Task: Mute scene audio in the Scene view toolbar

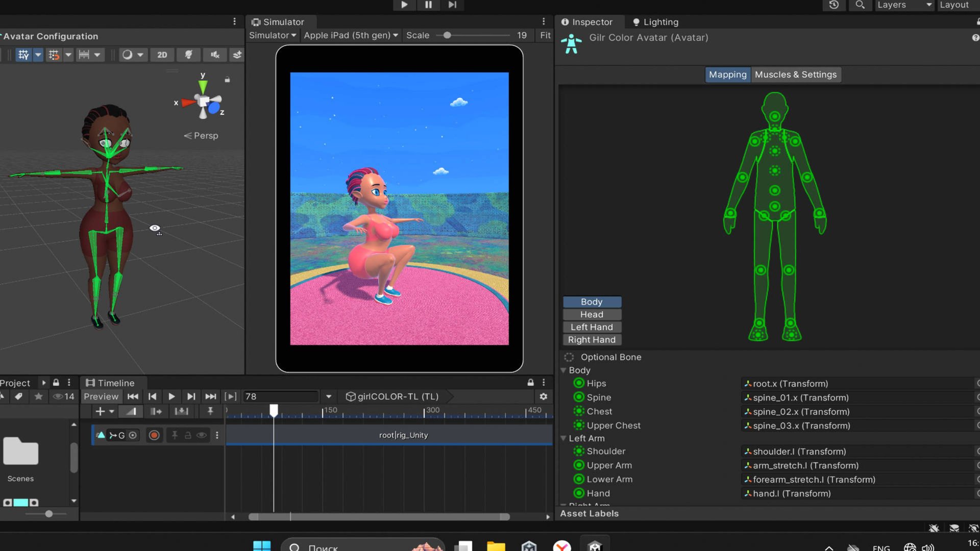Action: (x=214, y=55)
